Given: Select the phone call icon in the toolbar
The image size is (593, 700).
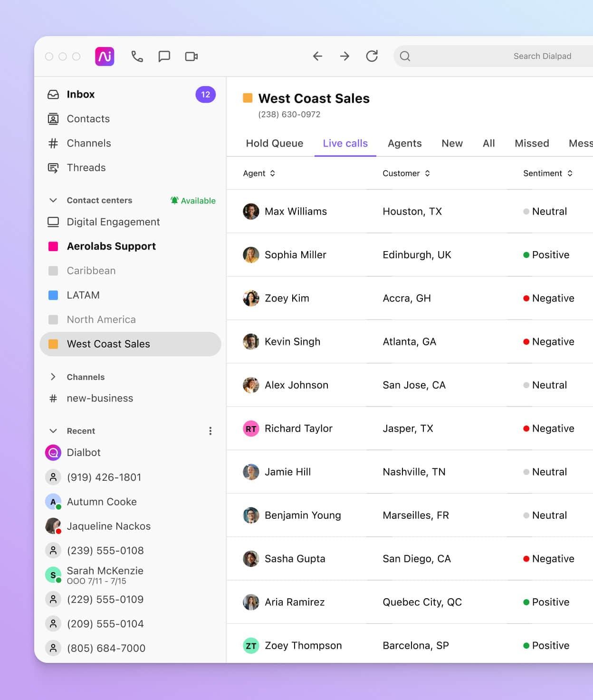Looking at the screenshot, I should click(x=137, y=56).
